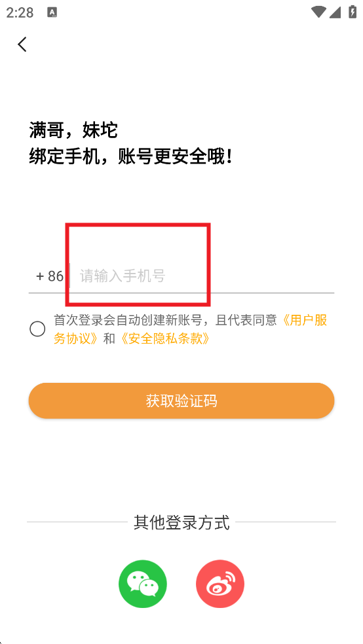Tap the cellular signal icon
This screenshot has width=363, height=644.
(x=335, y=12)
